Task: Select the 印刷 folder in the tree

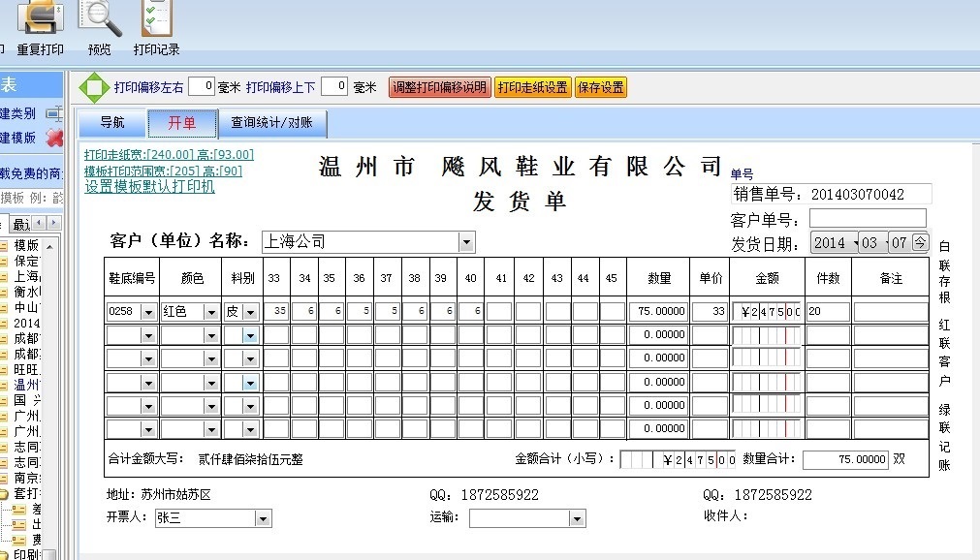Action: click(27, 554)
